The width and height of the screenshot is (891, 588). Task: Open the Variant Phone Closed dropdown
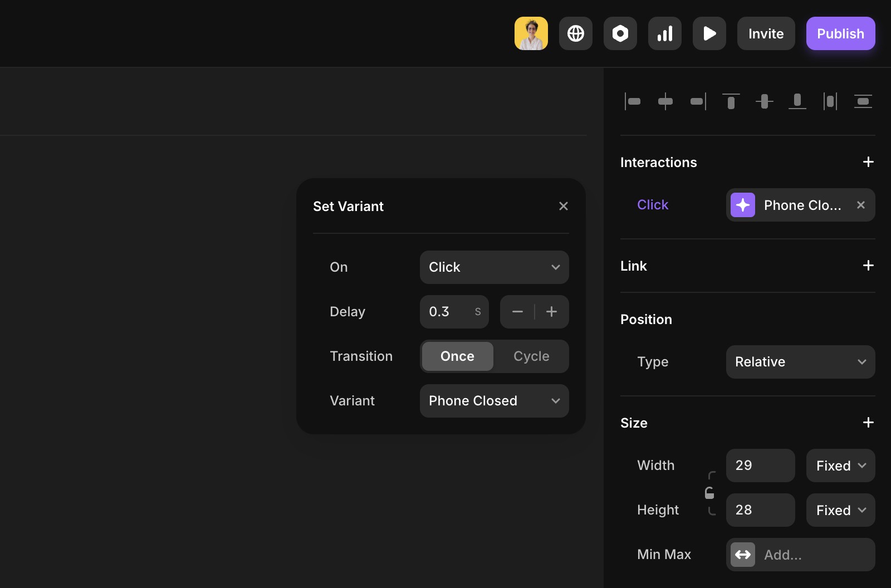[x=495, y=401]
